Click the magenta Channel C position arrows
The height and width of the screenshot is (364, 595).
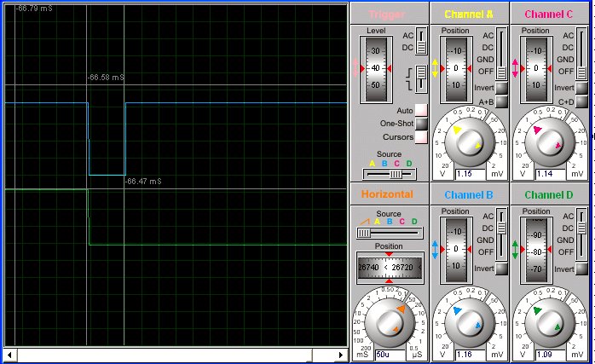[515, 68]
